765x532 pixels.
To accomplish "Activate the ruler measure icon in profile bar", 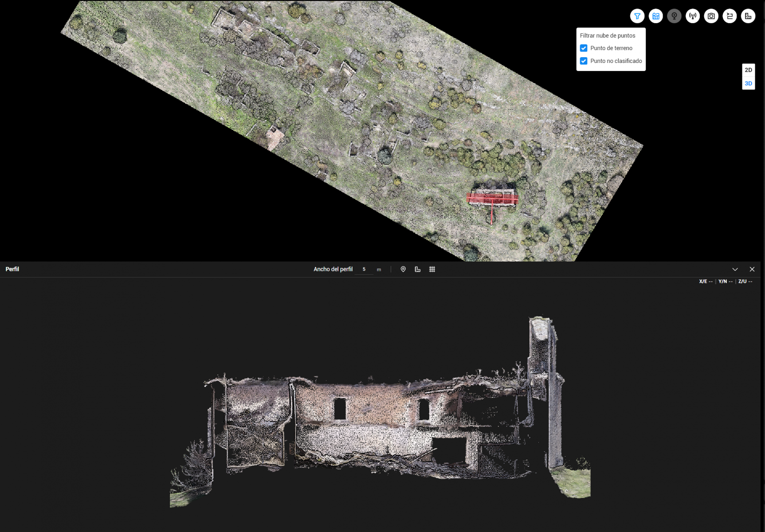I will click(x=417, y=269).
